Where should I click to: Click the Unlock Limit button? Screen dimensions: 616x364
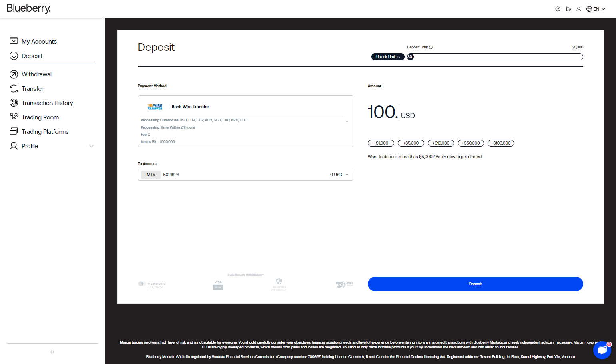coord(388,57)
